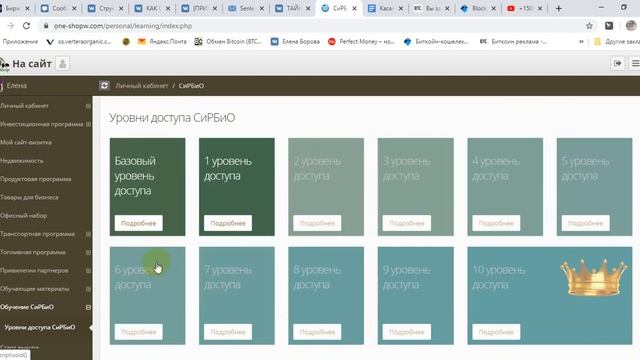This screenshot has width=640, height=360.
Task: Click Подробнее on 5 уровень доступа card
Action: point(585,223)
